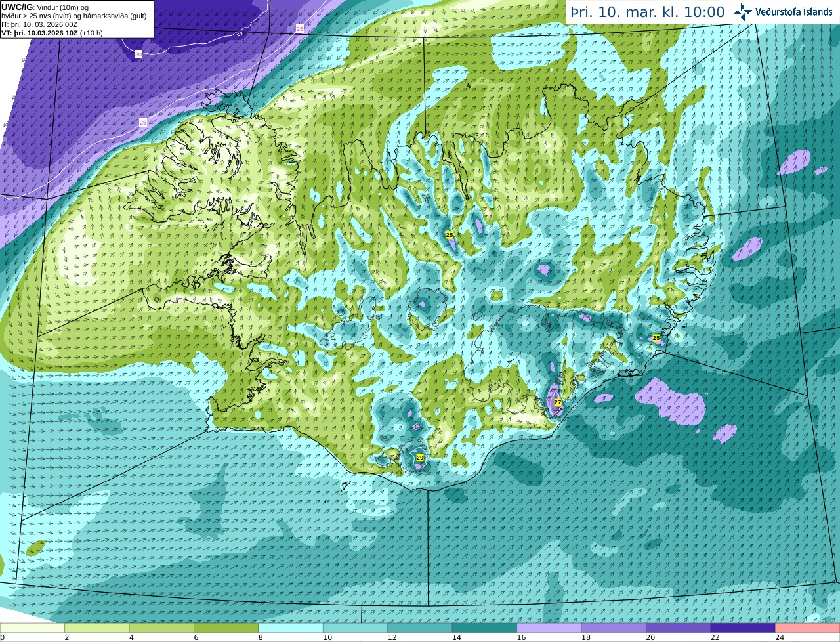Pick the 20–22 m/s violet legend swatch
The width and height of the screenshot is (840, 642).
pyautogui.click(x=679, y=628)
